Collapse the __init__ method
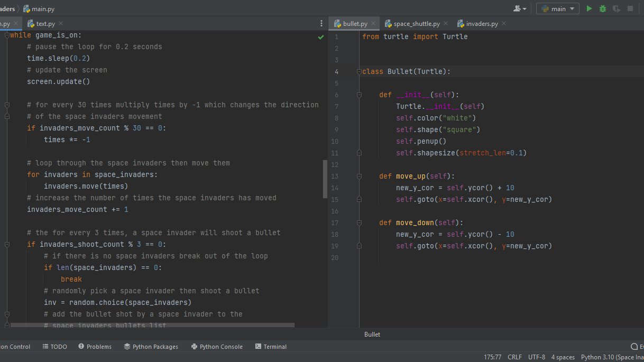 tap(359, 95)
